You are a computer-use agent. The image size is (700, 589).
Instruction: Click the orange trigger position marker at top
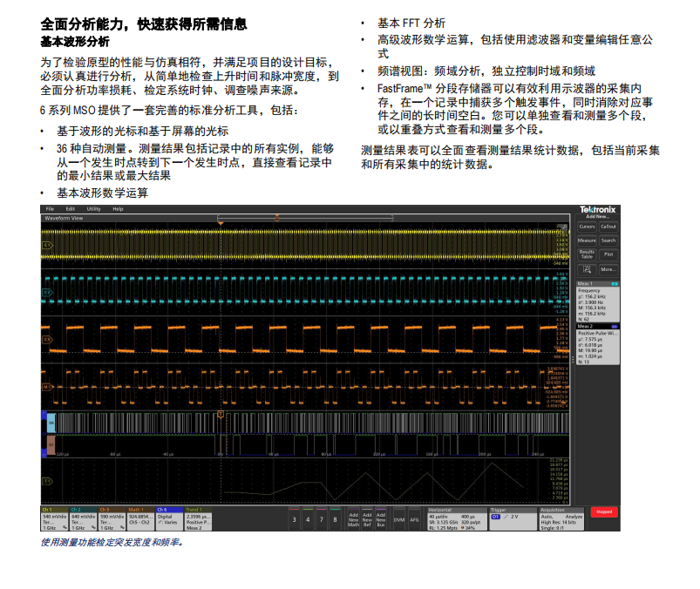[221, 223]
